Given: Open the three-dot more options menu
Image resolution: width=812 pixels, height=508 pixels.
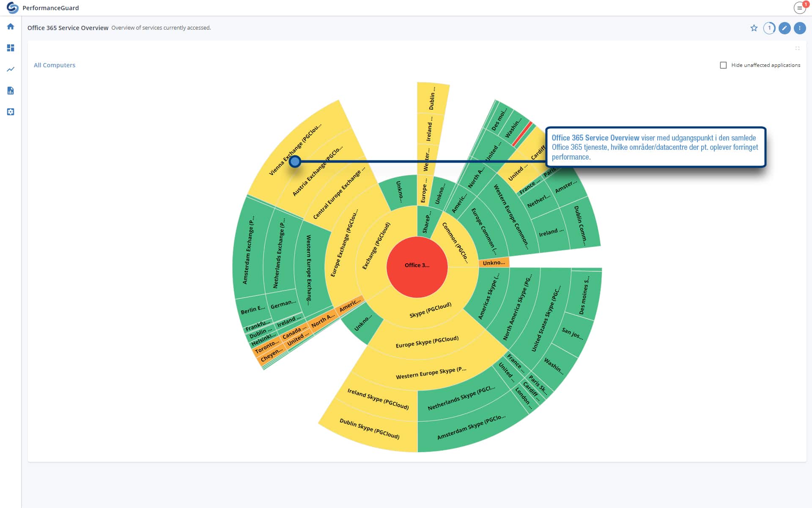Looking at the screenshot, I should point(799,28).
